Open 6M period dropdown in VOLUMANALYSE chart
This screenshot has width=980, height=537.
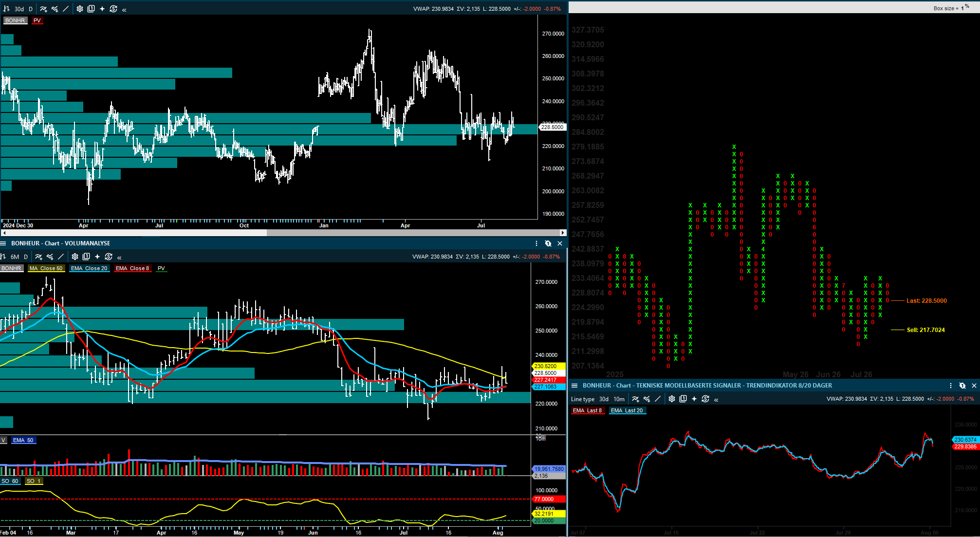(15, 257)
